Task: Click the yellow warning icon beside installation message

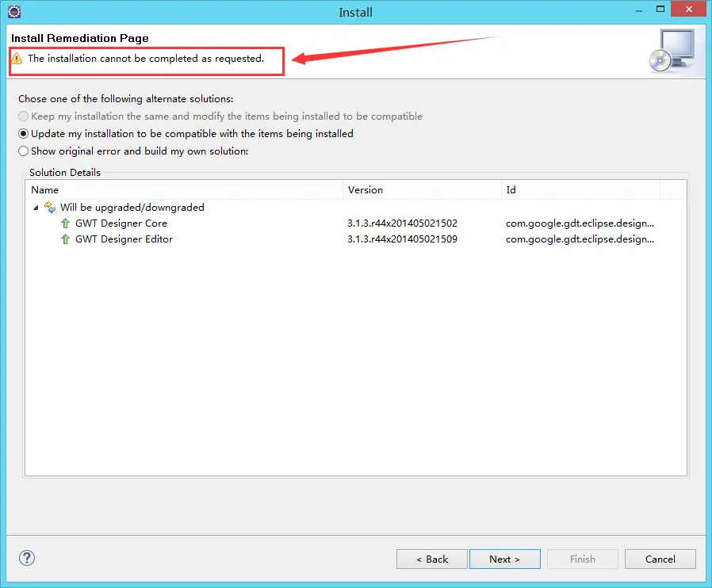Action: coord(17,59)
